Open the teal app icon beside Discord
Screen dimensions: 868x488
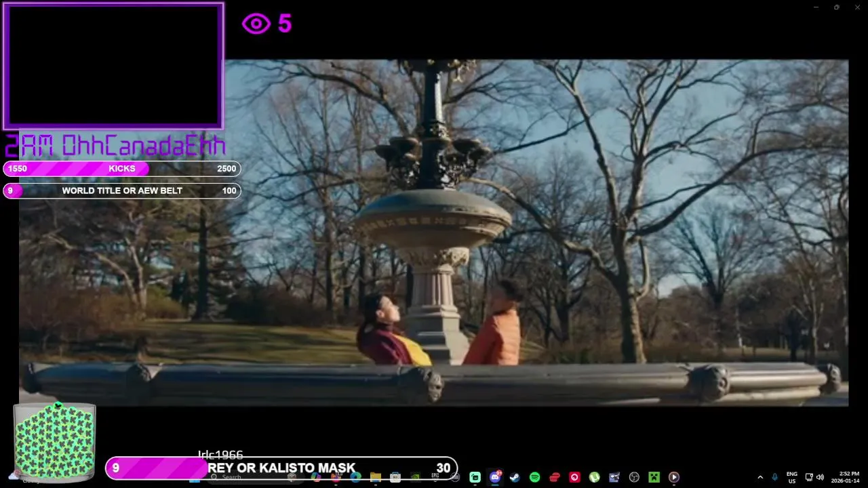475,477
